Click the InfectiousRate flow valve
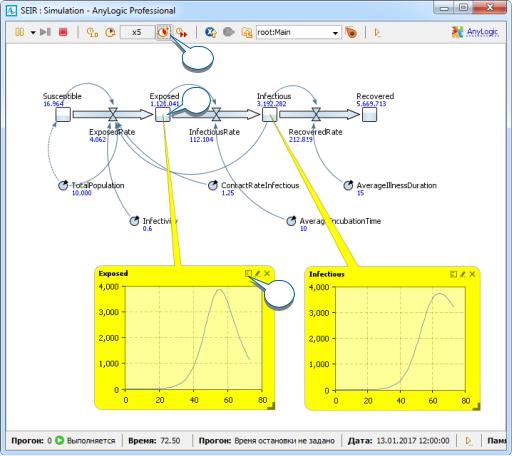This screenshot has width=512, height=456. [x=216, y=114]
